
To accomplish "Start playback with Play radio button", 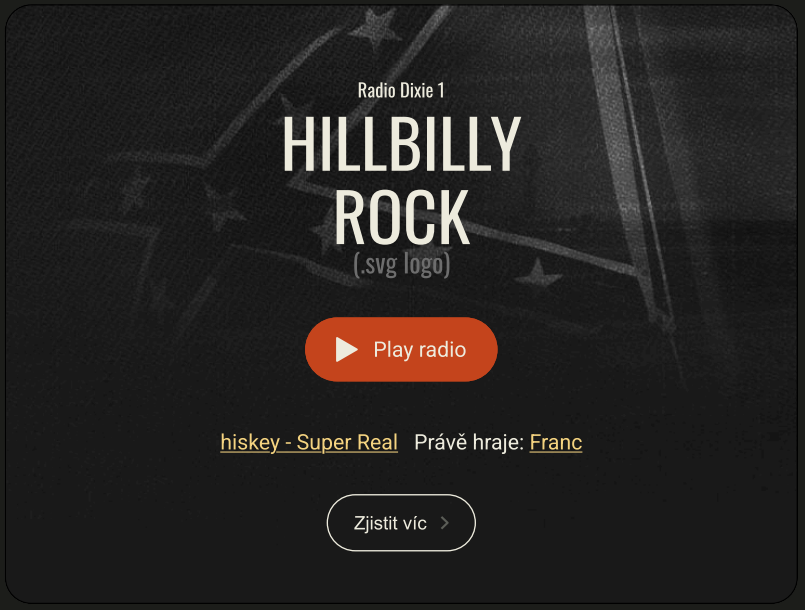I will tap(401, 349).
